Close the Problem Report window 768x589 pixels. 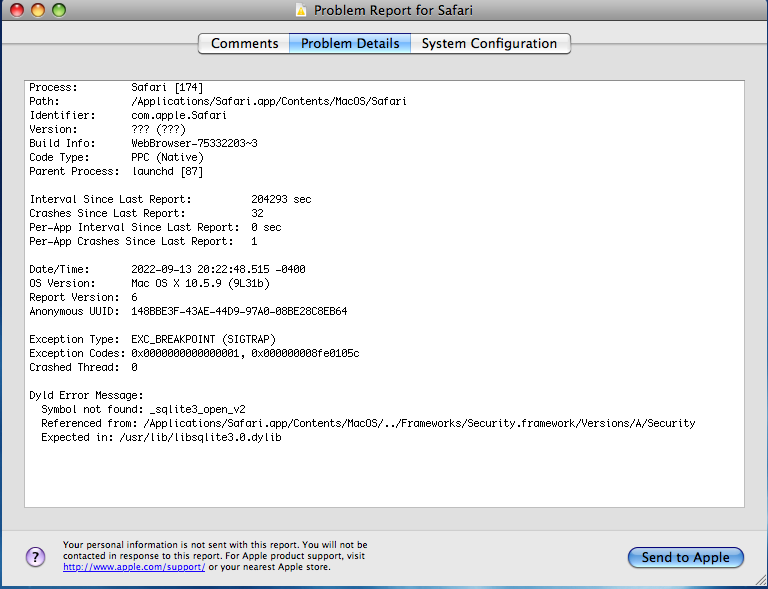click(x=17, y=10)
